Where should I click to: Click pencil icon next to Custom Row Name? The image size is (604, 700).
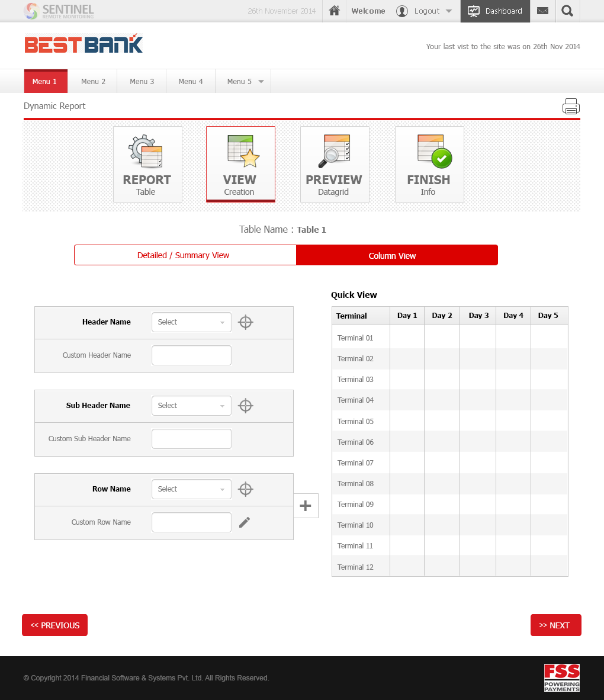click(x=245, y=522)
